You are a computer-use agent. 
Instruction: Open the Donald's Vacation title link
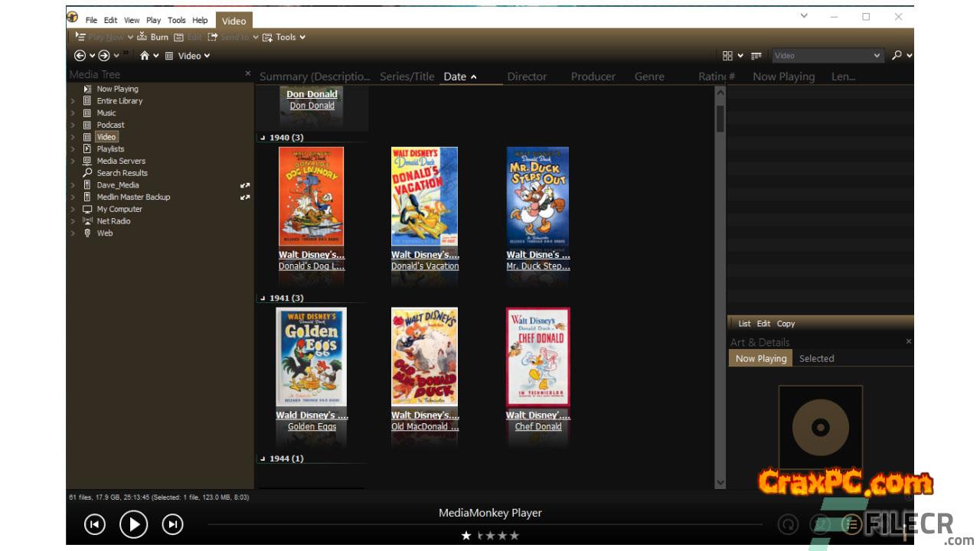click(x=425, y=266)
